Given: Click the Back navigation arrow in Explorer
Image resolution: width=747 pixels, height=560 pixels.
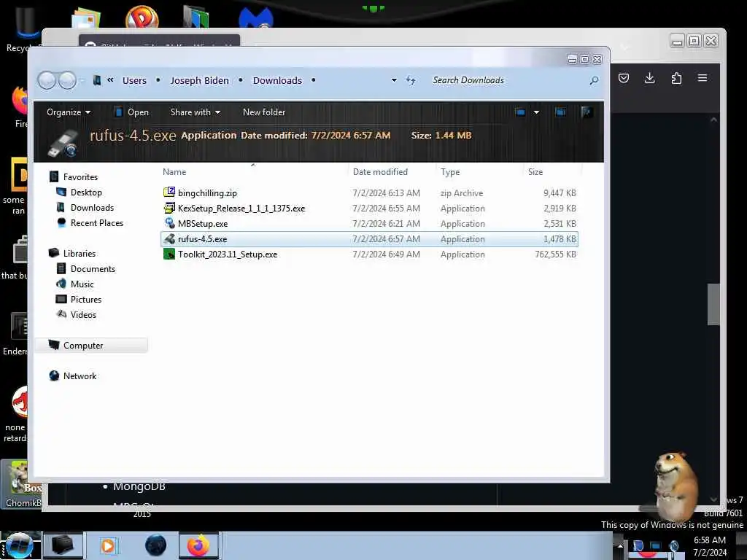Looking at the screenshot, I should 47,80.
